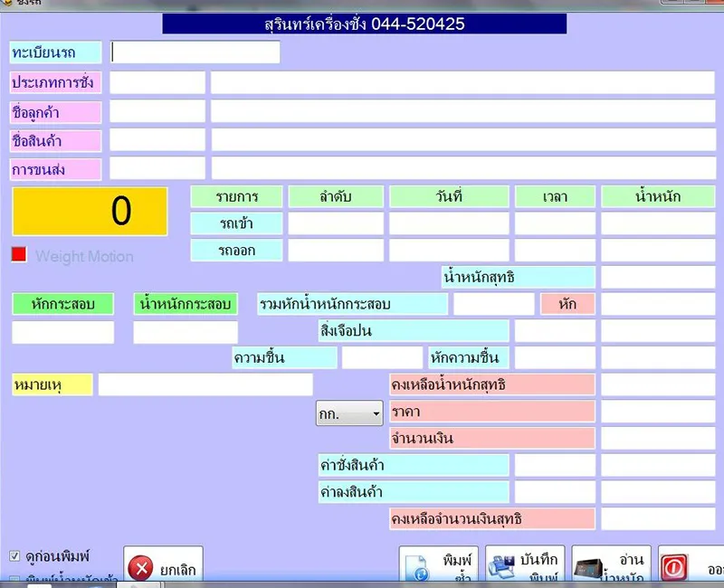Click the หักกระสอบ green label

tap(62, 304)
